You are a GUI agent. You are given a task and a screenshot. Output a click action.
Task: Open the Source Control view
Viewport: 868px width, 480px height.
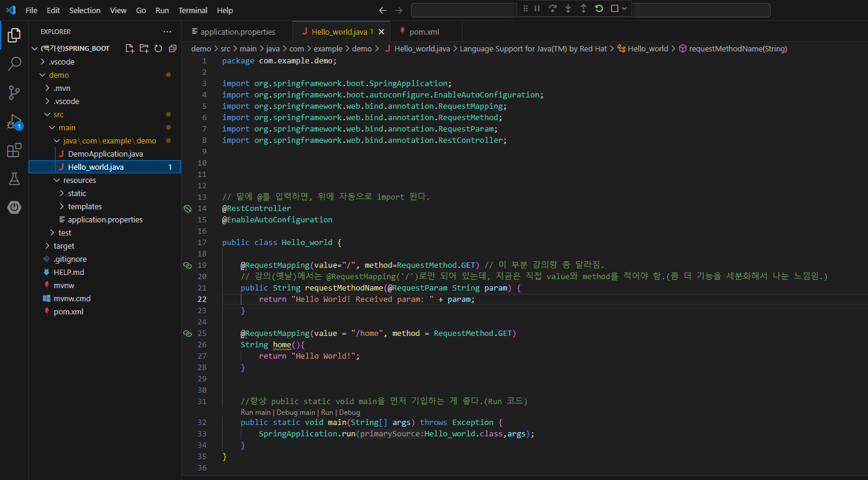(14, 92)
